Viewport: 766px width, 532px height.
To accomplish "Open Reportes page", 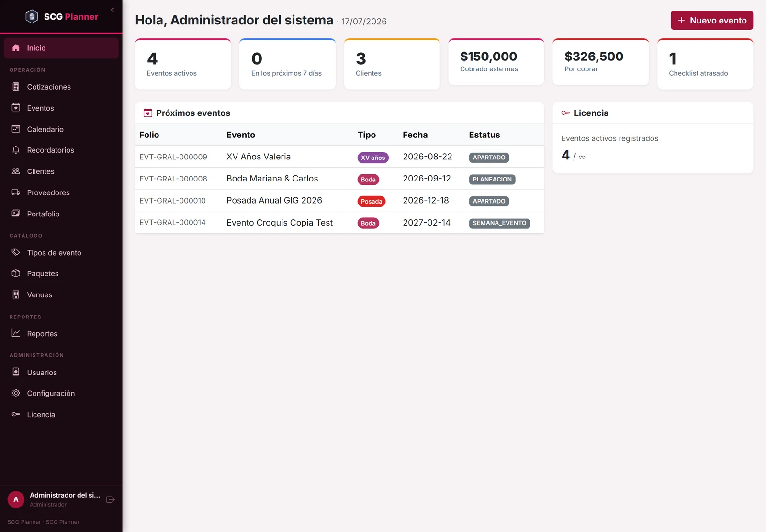I will pos(61,333).
